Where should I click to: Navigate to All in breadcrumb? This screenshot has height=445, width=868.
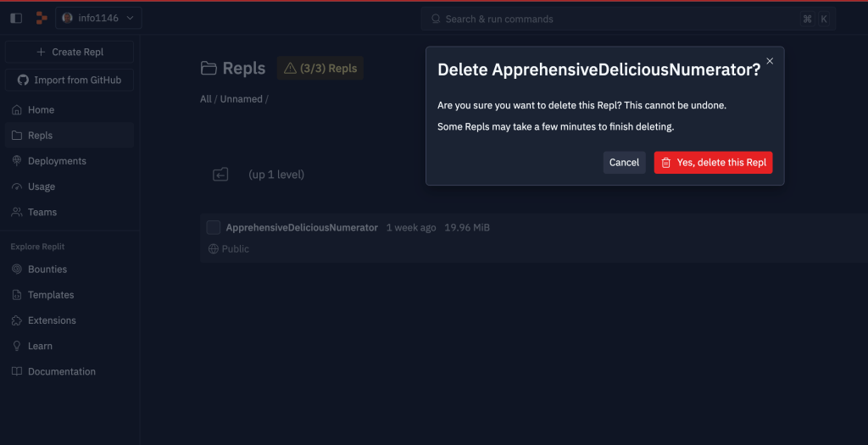point(206,99)
